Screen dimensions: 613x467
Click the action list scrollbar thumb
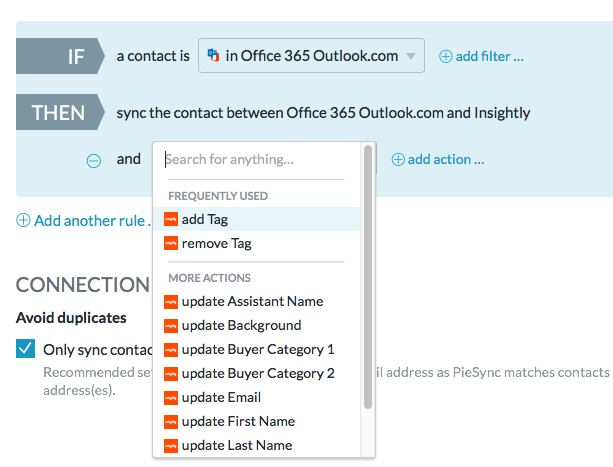coord(367,277)
